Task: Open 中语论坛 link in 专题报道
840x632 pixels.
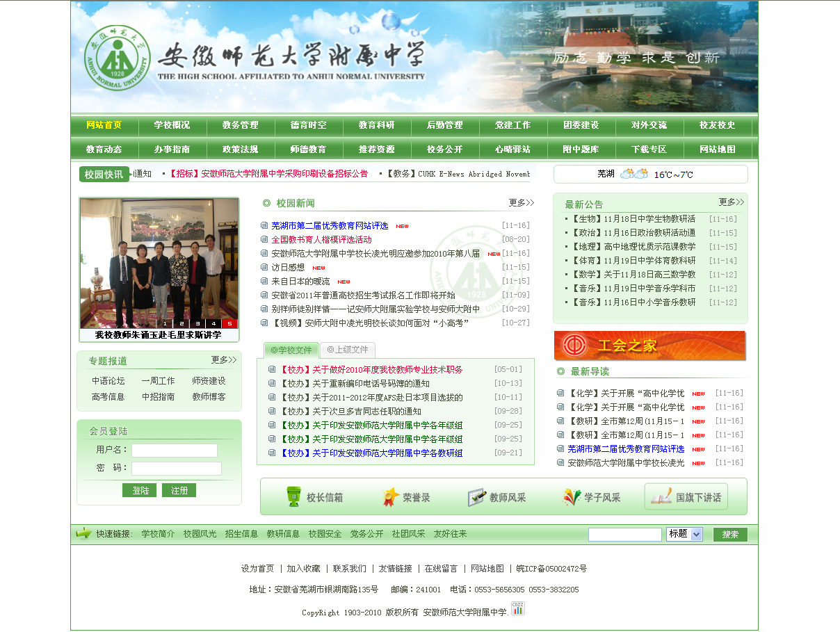Action: click(108, 381)
